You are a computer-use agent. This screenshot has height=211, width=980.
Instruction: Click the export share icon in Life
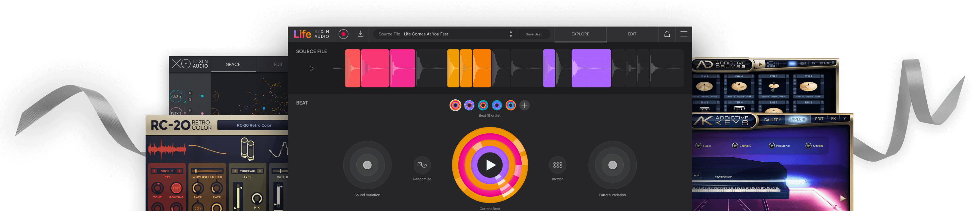pyautogui.click(x=667, y=34)
